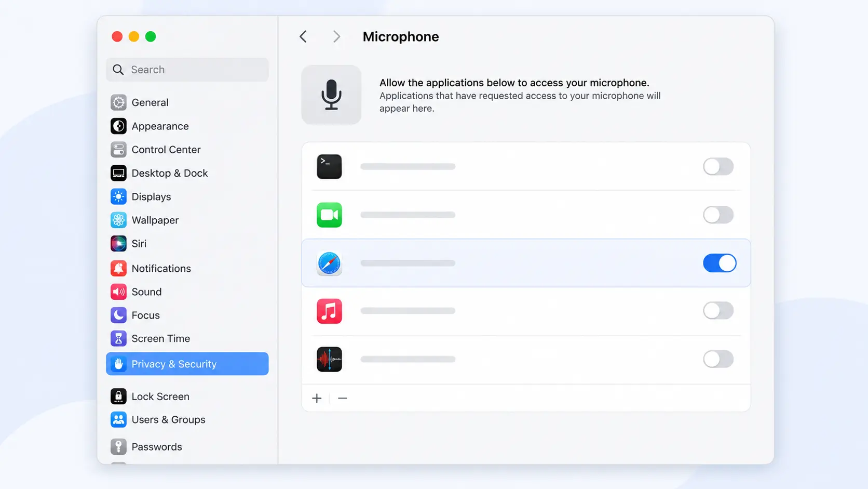
Task: Maximize window with green button
Action: click(x=151, y=36)
